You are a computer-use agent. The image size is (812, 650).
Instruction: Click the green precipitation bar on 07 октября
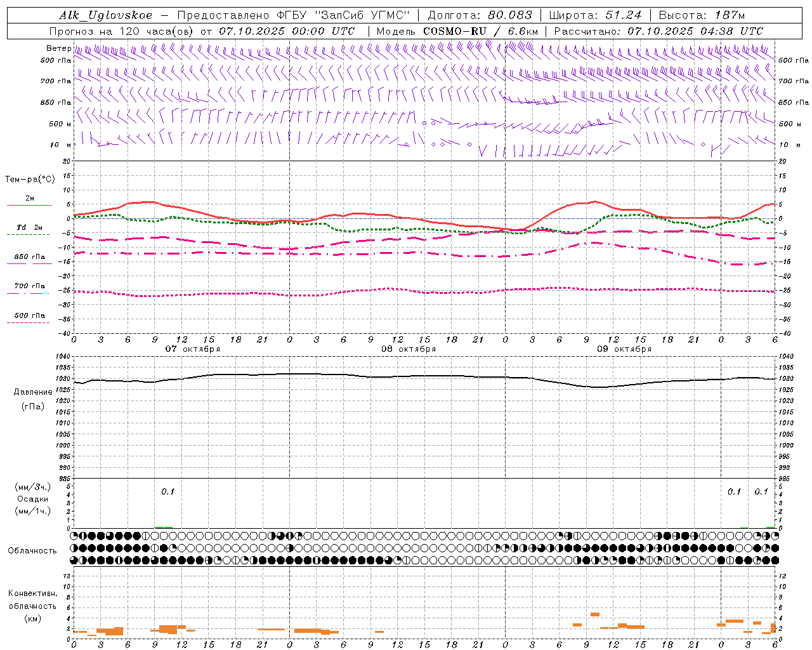click(x=164, y=527)
